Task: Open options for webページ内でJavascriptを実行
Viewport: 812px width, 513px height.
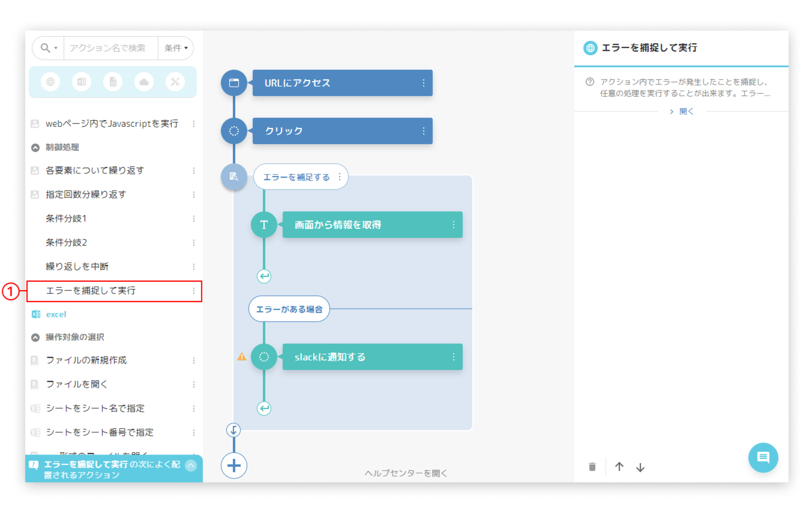Action: [x=194, y=124]
